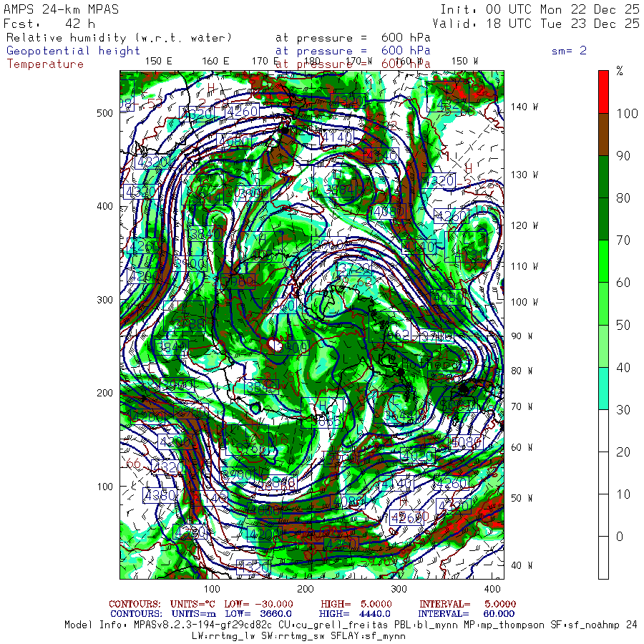Click the blue 'INTERVAL= 60.000' footer text
644x644 pixels.
pos(467,614)
